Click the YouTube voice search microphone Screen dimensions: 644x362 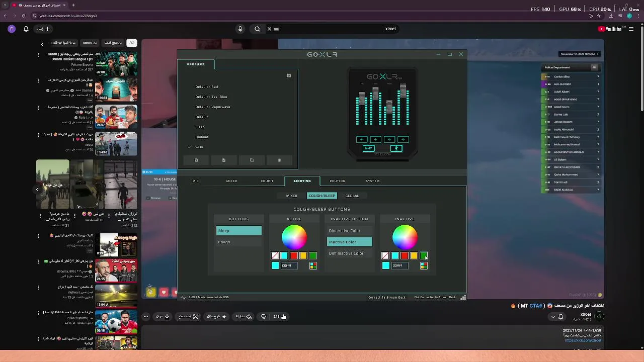pos(240,29)
